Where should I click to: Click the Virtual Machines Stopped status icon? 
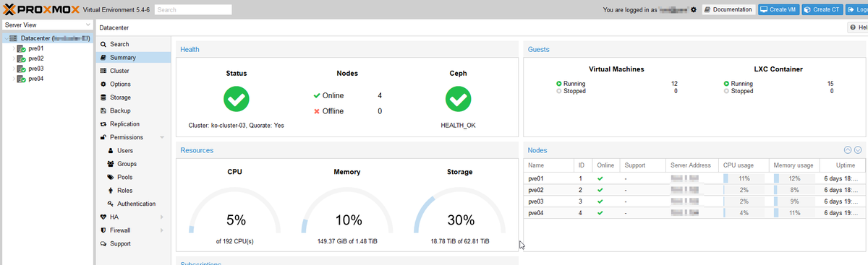pos(559,91)
